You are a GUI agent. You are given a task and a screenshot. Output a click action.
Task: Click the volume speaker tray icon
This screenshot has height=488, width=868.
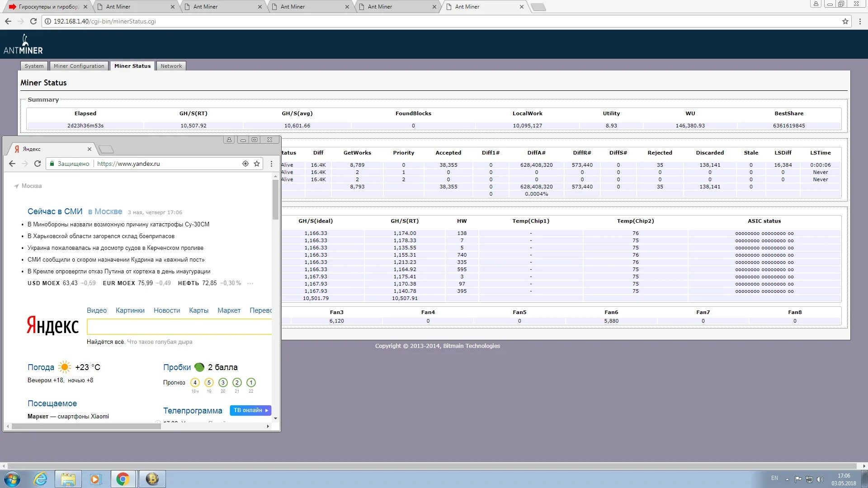tap(820, 479)
